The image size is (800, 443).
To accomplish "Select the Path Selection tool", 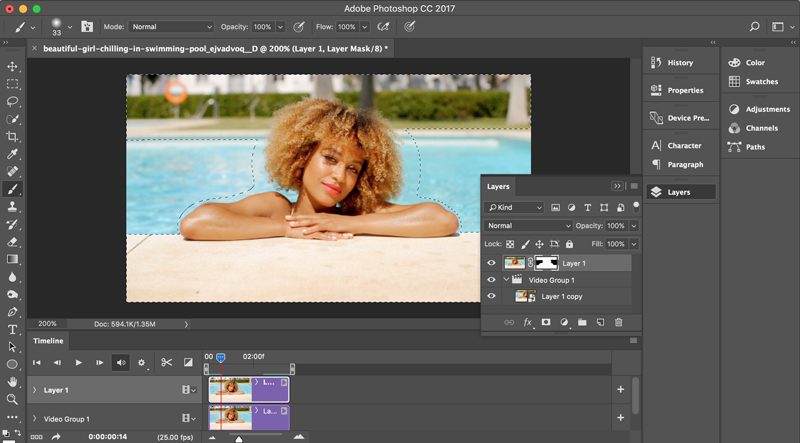I will [12, 347].
